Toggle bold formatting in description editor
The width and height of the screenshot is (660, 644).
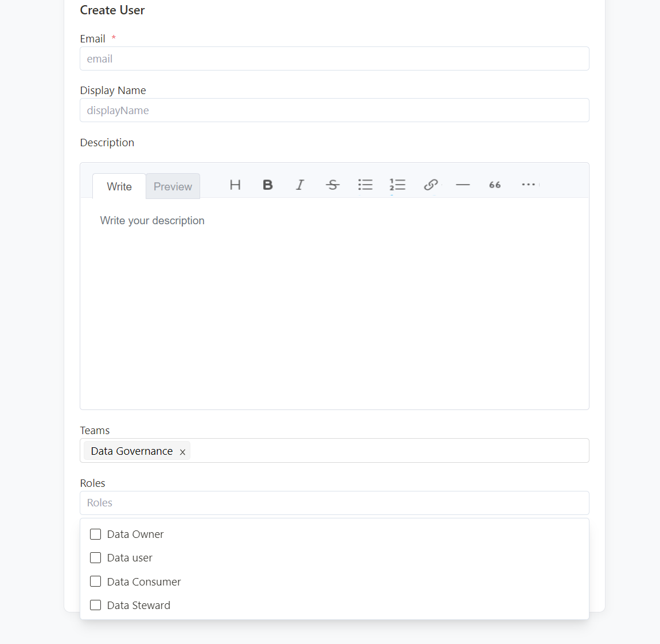pyautogui.click(x=267, y=185)
